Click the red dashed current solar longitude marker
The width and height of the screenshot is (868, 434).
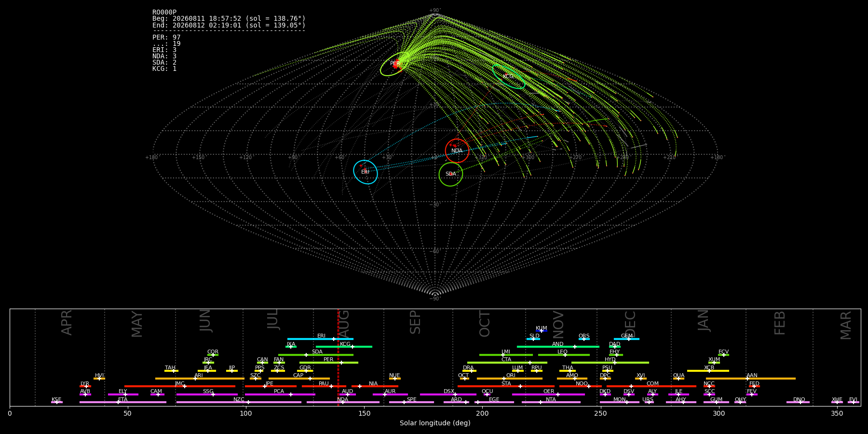coord(338,357)
